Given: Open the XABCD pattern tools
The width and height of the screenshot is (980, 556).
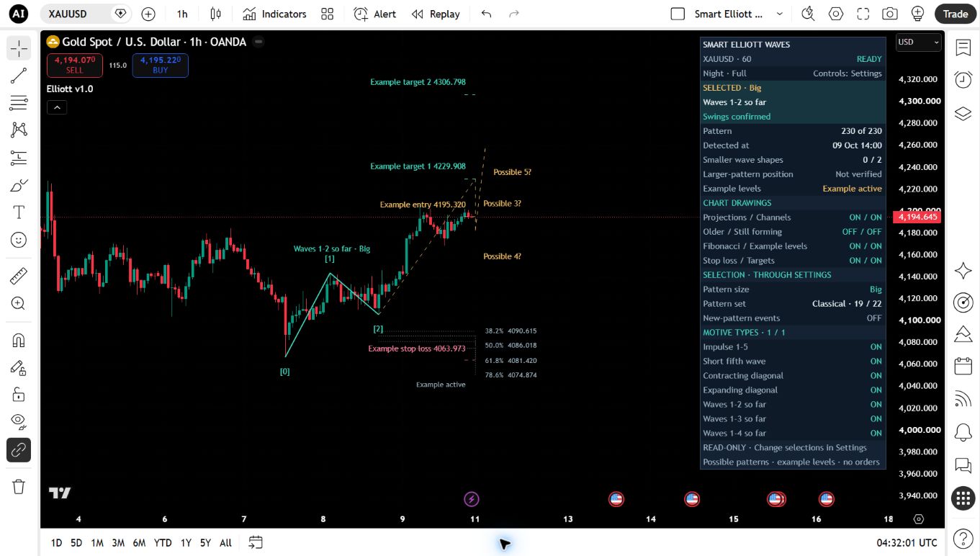Looking at the screenshot, I should 19,130.
